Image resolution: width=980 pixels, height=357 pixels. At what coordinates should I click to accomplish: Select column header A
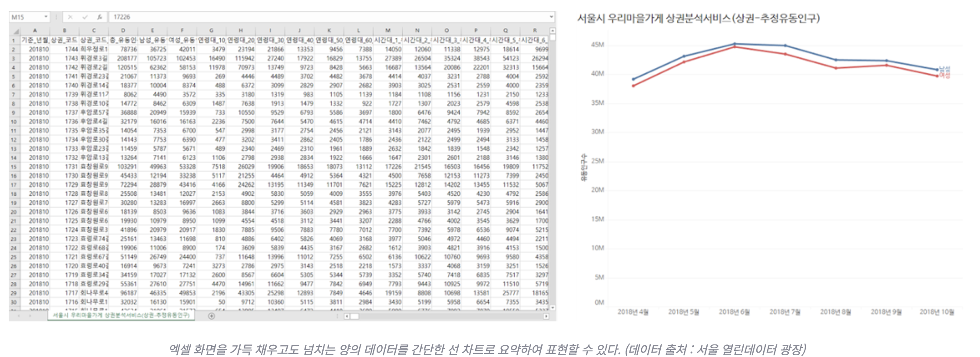tap(35, 30)
